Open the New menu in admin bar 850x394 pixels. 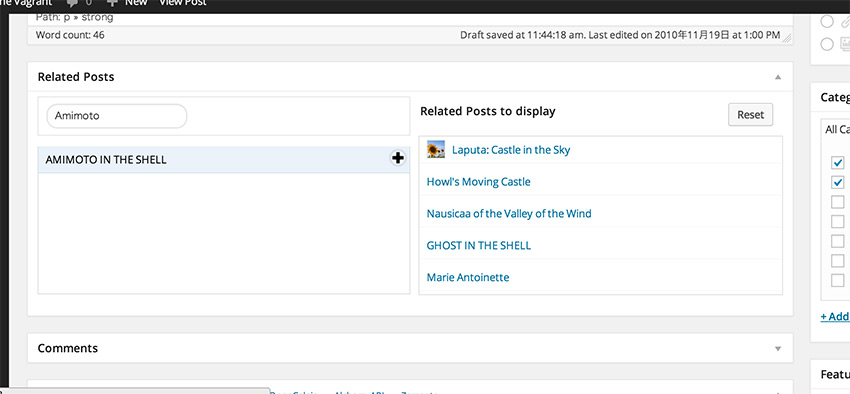[136, 3]
